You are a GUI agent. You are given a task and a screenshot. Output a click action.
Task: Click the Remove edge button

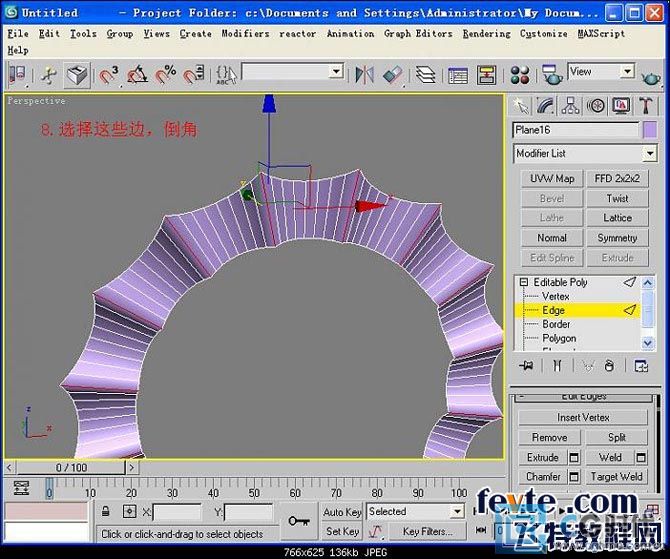point(550,438)
